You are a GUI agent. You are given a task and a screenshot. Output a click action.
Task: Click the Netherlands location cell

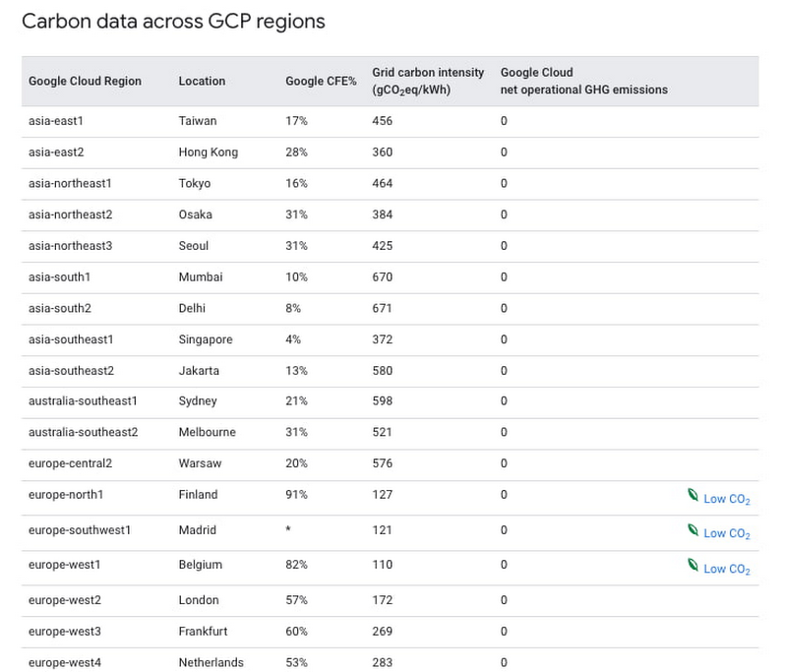211,662
